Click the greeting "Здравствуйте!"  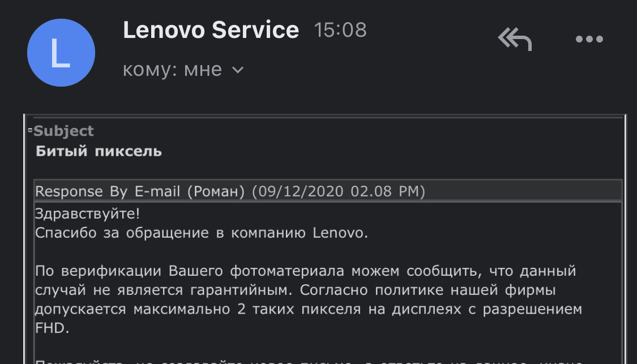click(x=88, y=215)
